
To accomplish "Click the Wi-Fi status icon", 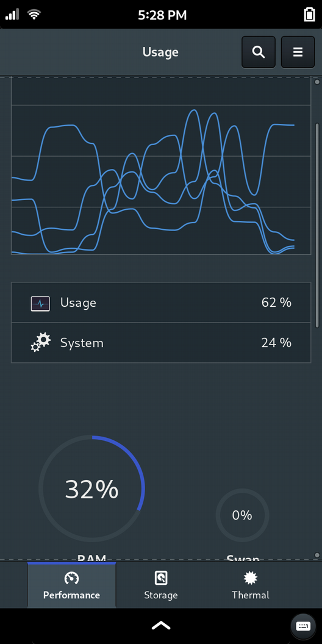I will [34, 15].
